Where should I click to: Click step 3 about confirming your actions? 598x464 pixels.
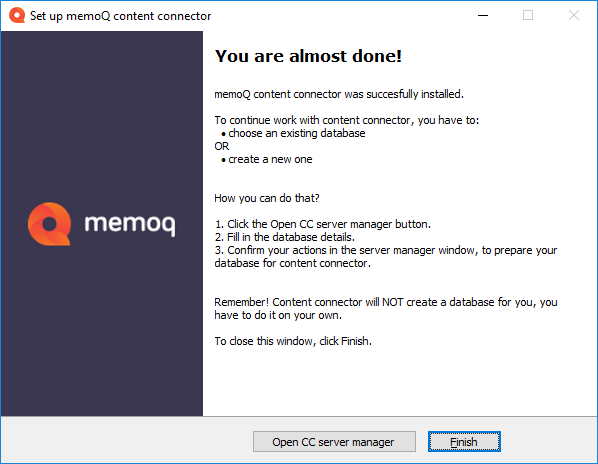coord(386,257)
